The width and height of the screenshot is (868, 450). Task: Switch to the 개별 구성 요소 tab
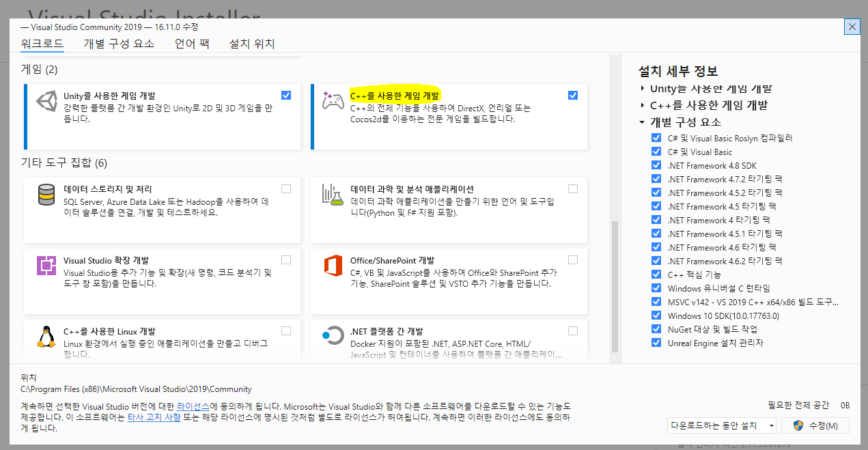pos(119,44)
